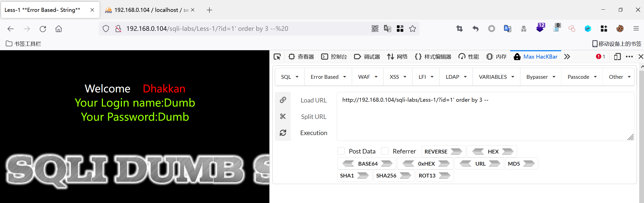Open the browser home page icon
Screen dimensions: 644x203
(x=59, y=29)
